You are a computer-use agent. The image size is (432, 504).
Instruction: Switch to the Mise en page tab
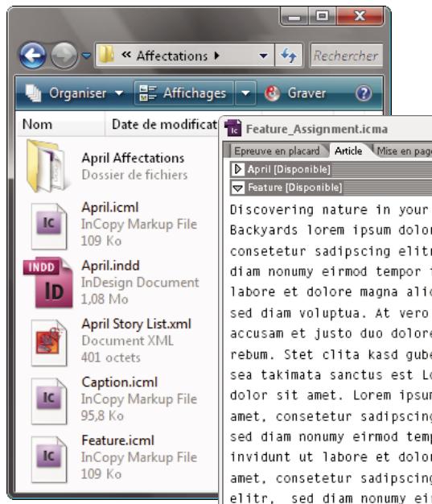(x=403, y=151)
